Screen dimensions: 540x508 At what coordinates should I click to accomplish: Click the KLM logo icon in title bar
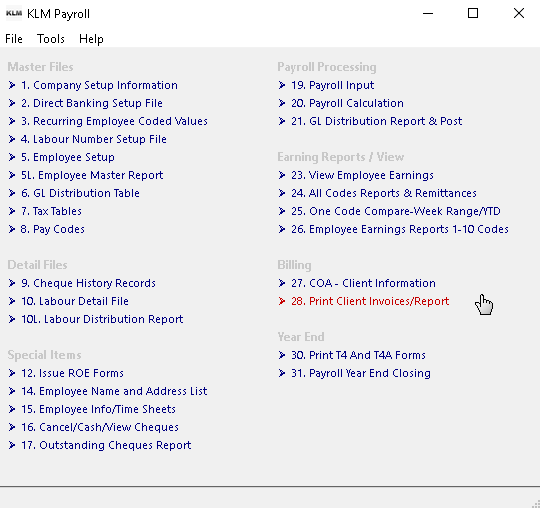pyautogui.click(x=14, y=13)
